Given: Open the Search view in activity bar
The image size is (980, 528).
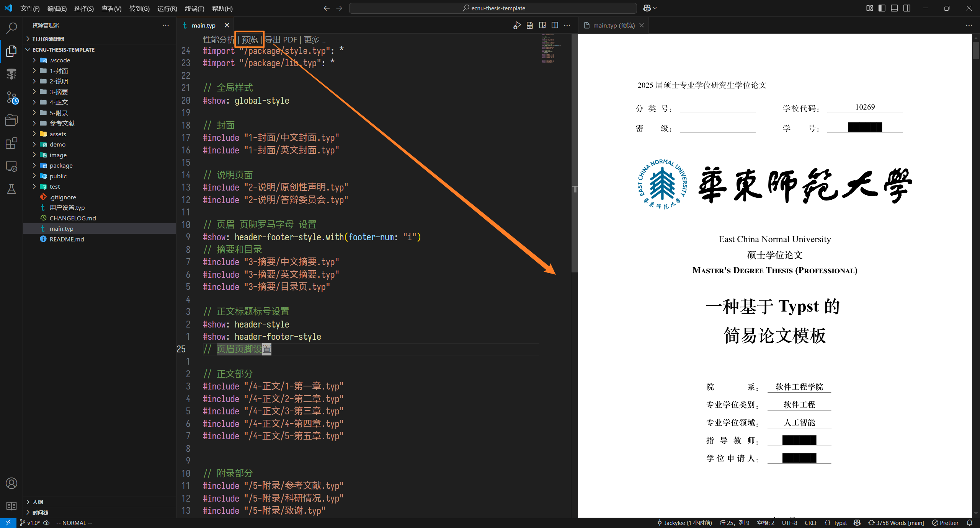Looking at the screenshot, I should [11, 28].
